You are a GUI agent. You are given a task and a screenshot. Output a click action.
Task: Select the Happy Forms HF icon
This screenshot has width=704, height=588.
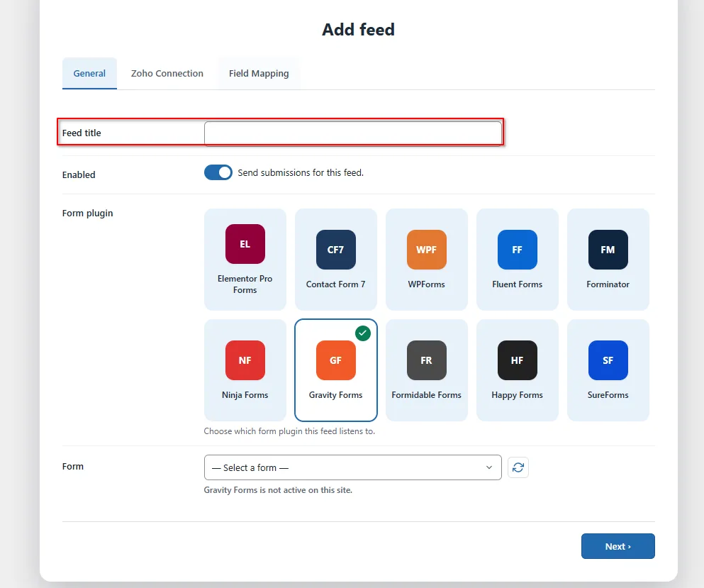click(x=518, y=360)
